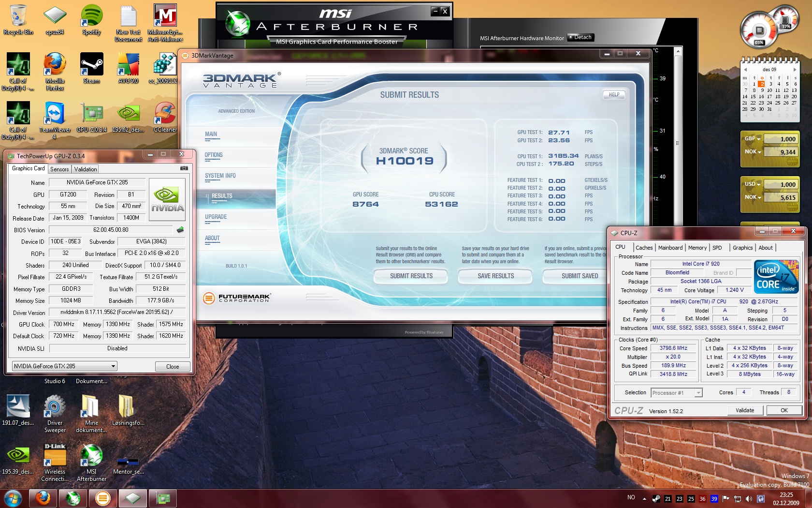812x508 pixels.
Task: Open the Memory tab in CPU-Z
Action: coord(697,248)
